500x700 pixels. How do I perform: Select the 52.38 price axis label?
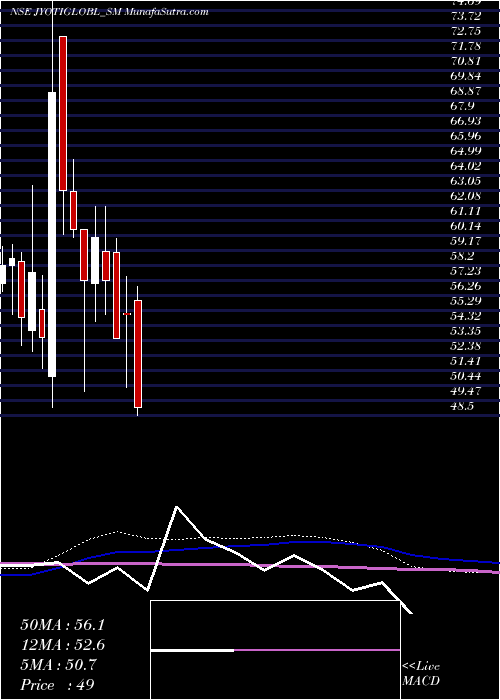466,346
